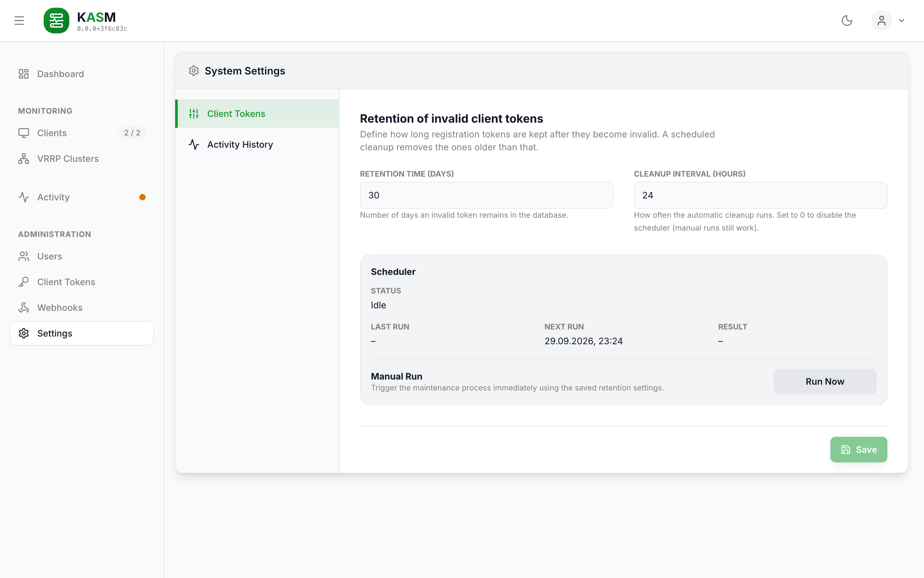This screenshot has width=924, height=578.
Task: Click the Scheduler heading
Action: pyautogui.click(x=393, y=272)
